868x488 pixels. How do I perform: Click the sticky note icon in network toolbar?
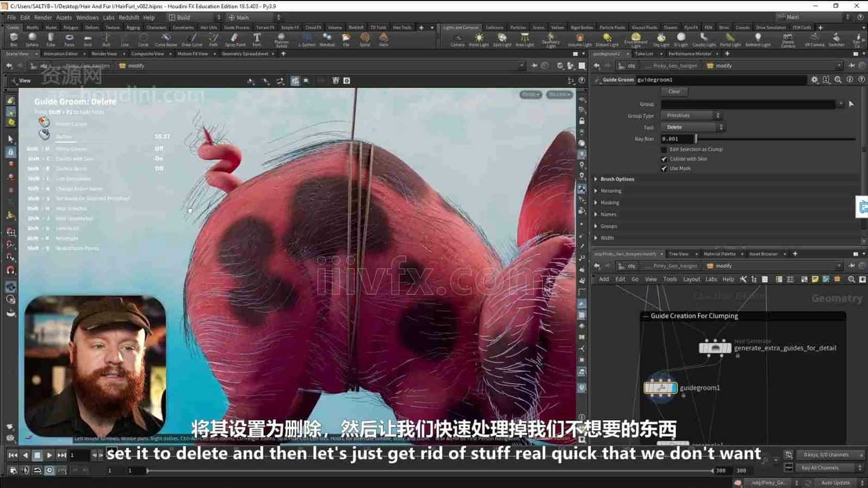coord(815,279)
